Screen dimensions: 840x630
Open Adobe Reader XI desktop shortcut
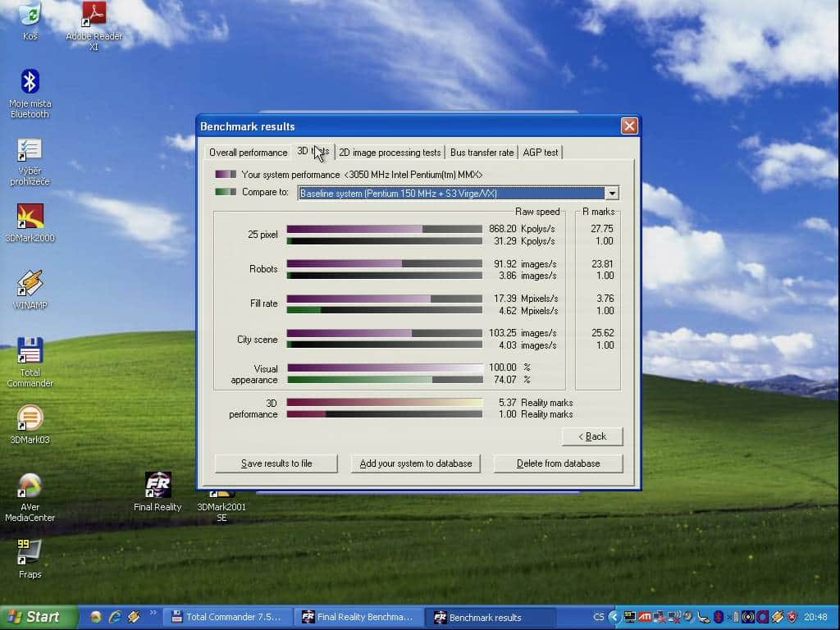tap(94, 25)
